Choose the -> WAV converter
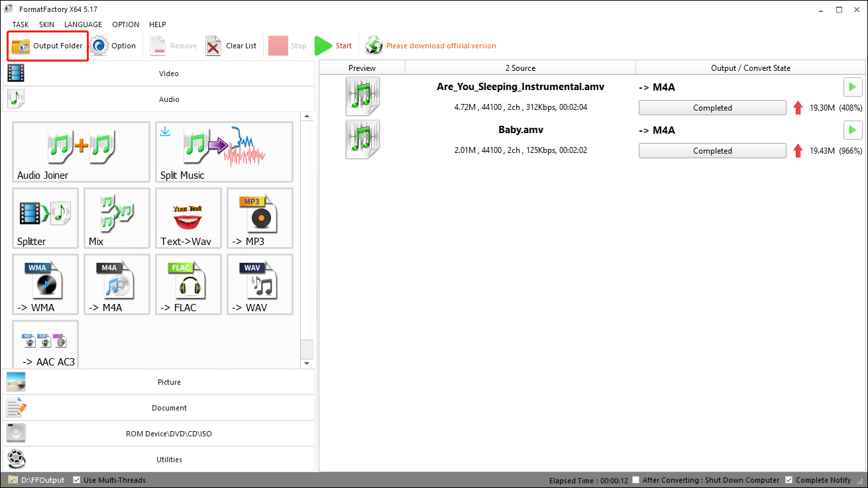868x488 pixels. click(260, 284)
